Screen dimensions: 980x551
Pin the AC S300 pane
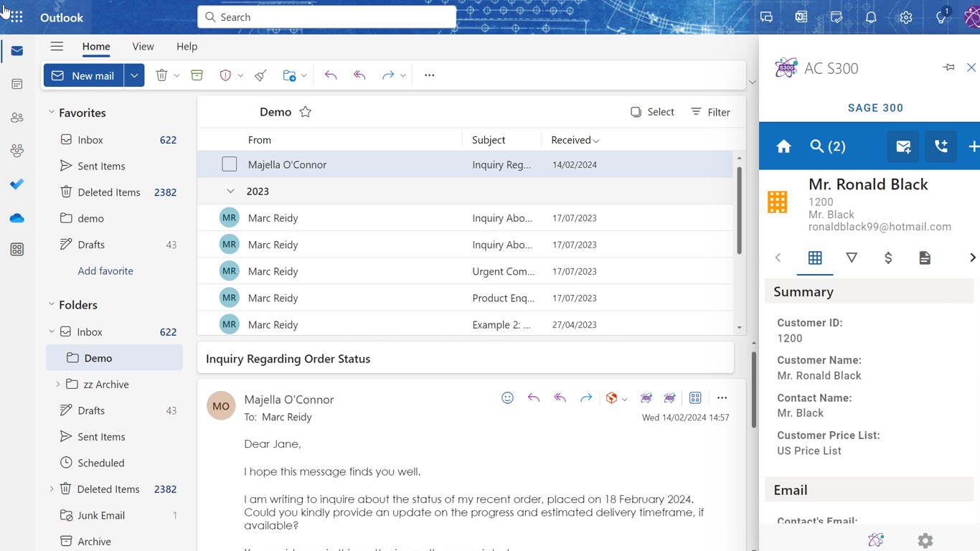pos(948,67)
